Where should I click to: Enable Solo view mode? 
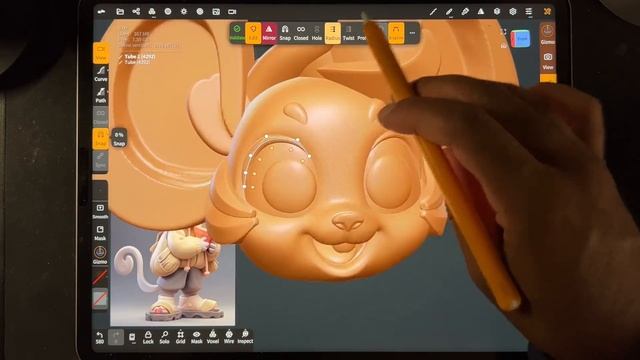164,338
